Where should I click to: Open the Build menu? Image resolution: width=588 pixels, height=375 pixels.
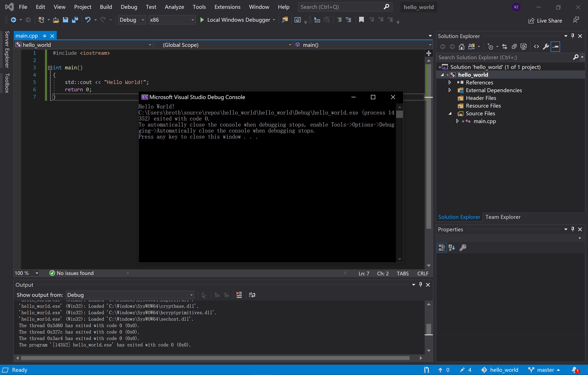(x=106, y=7)
